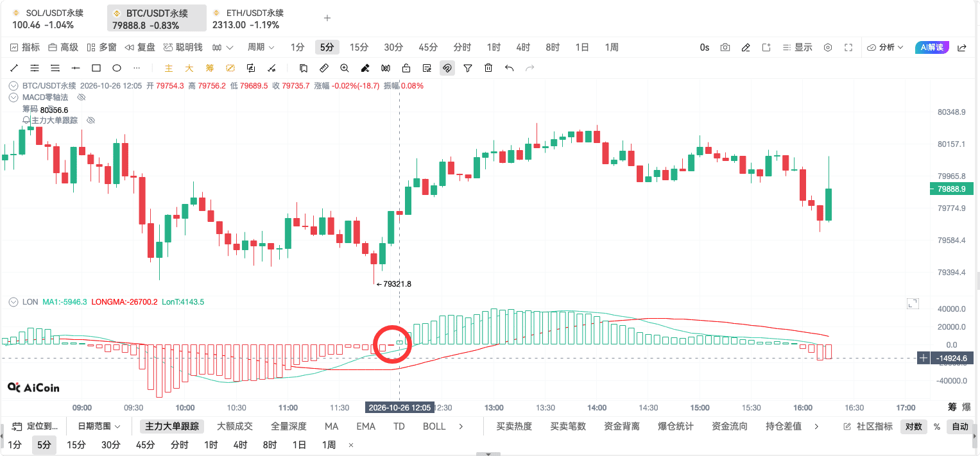
Task: Open chart settings hexagon icon
Action: pyautogui.click(x=828, y=47)
